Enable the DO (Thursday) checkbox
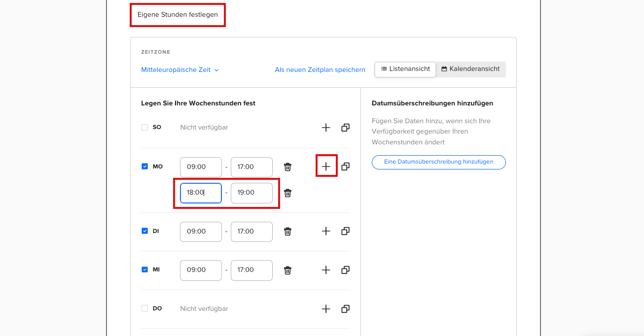Image resolution: width=644 pixels, height=336 pixels. point(144,308)
